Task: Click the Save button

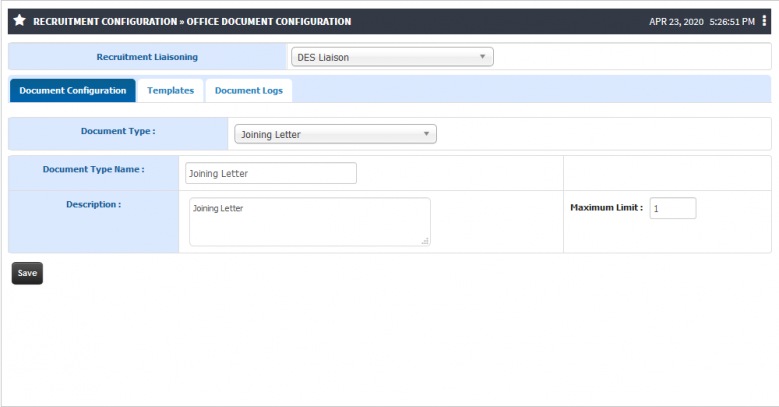Action: pyautogui.click(x=27, y=273)
